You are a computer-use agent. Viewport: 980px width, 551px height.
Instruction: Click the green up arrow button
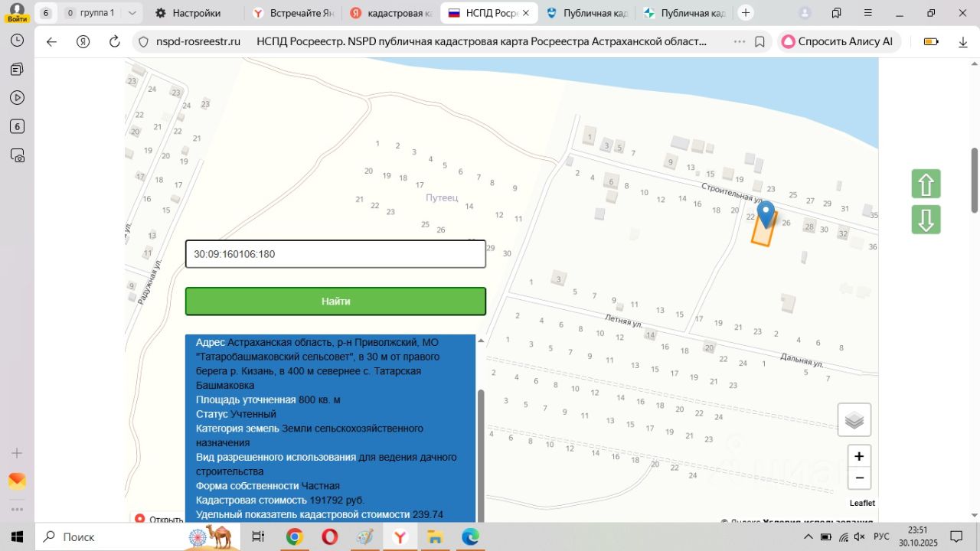[926, 184]
